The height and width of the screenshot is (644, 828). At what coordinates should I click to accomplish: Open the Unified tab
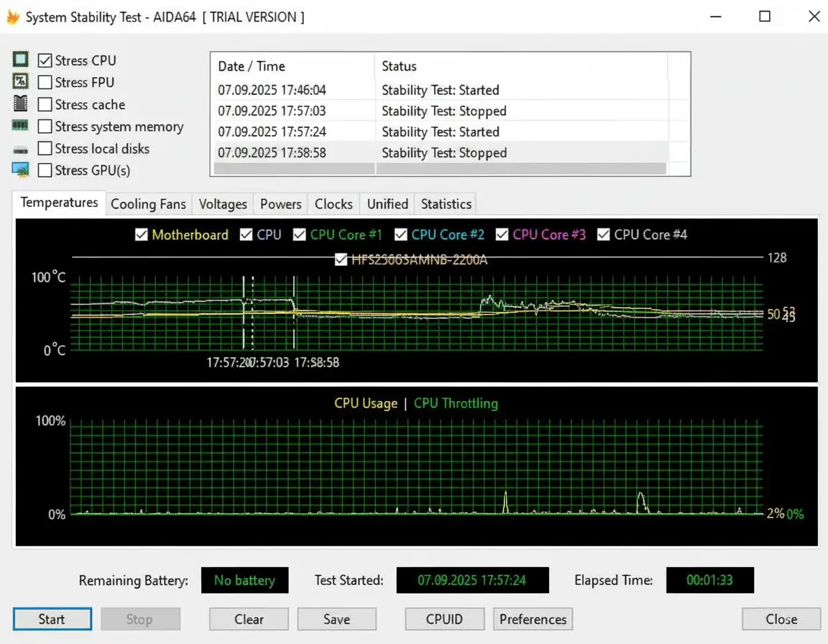pyautogui.click(x=387, y=204)
